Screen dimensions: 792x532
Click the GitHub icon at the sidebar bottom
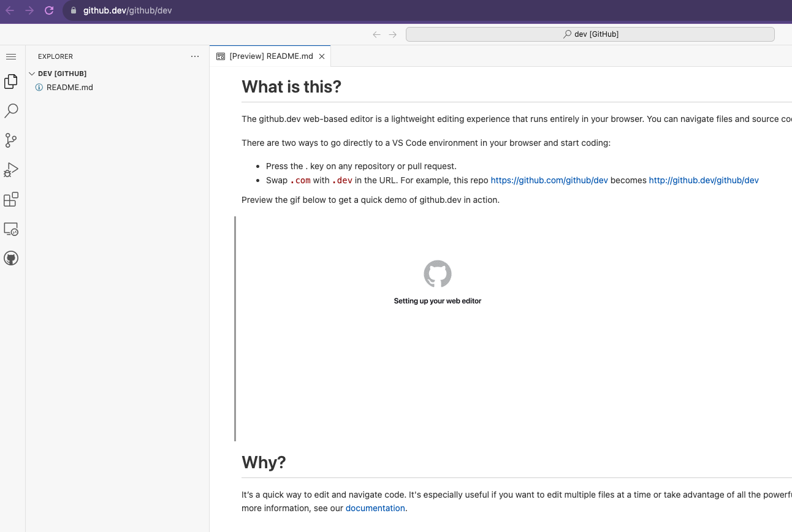point(10,258)
